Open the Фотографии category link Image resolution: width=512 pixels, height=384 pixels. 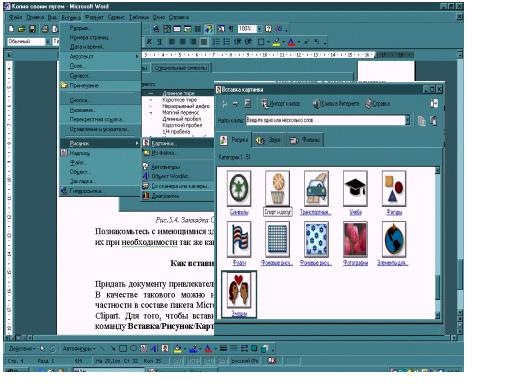tap(355, 263)
